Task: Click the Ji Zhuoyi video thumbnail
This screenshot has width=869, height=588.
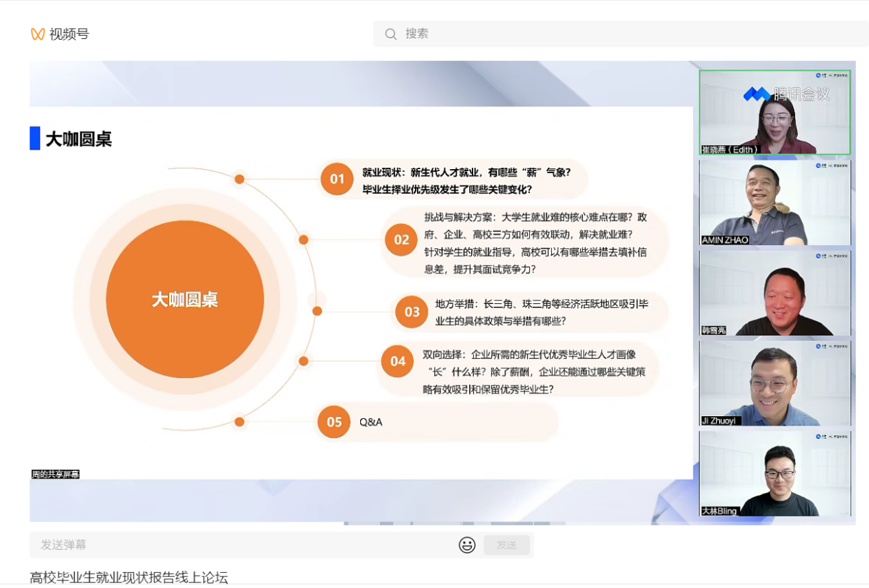Action: click(774, 383)
